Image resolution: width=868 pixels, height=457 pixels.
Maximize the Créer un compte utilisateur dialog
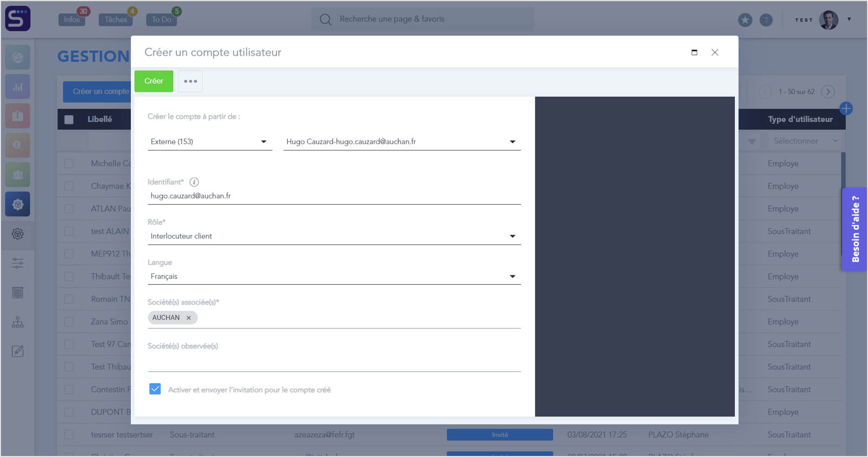pos(694,53)
